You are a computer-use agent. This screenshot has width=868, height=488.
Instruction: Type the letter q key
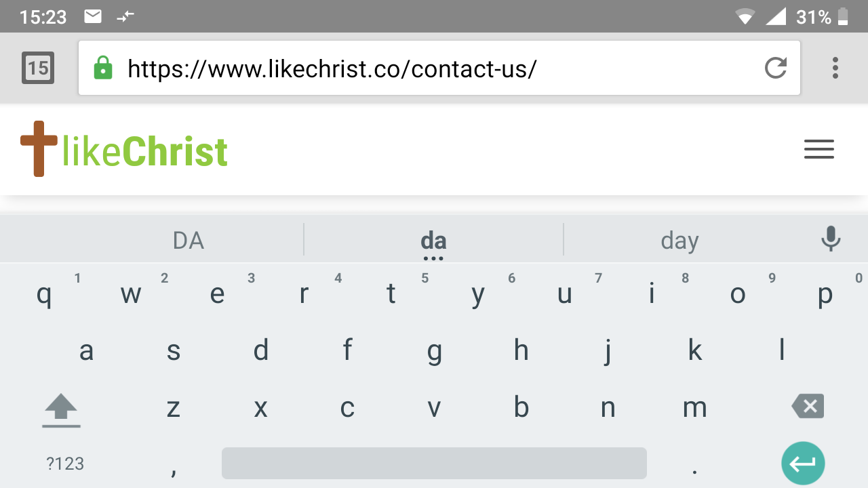[x=44, y=294]
